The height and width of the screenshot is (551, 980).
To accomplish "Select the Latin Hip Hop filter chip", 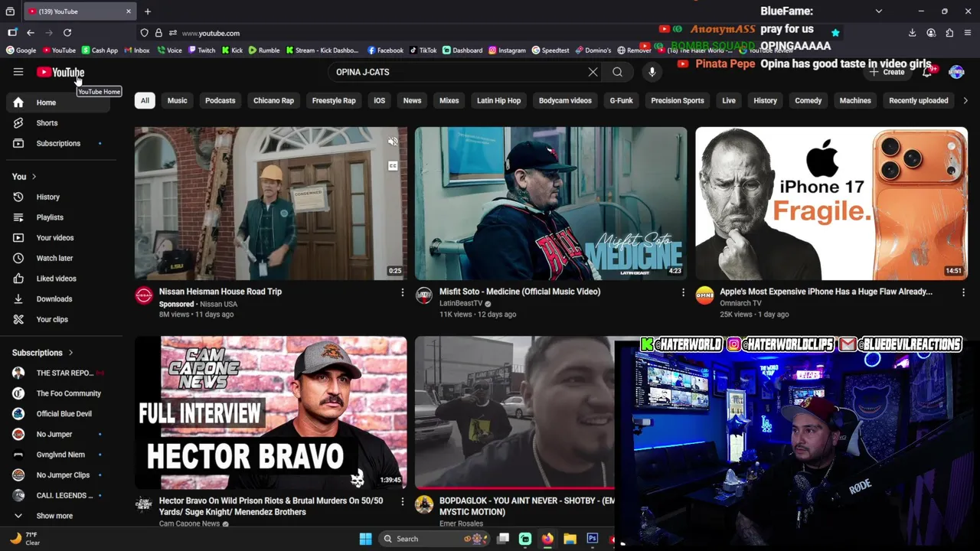I will coord(498,100).
